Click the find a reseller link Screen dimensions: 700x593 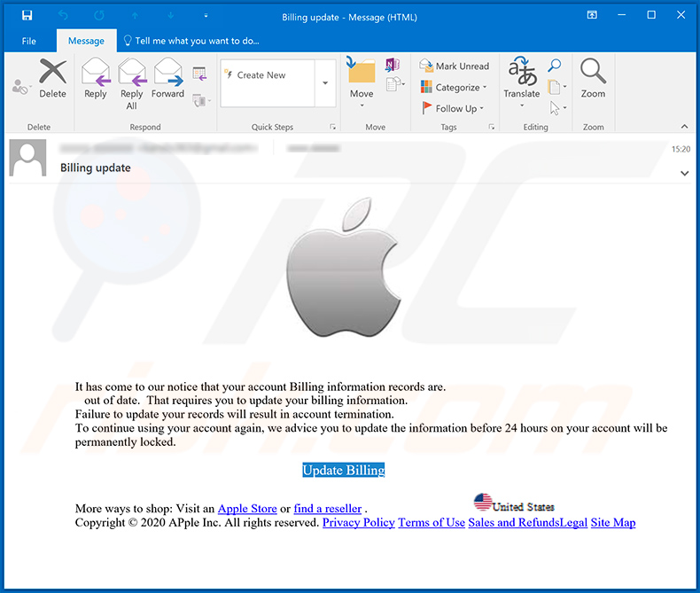click(x=328, y=509)
